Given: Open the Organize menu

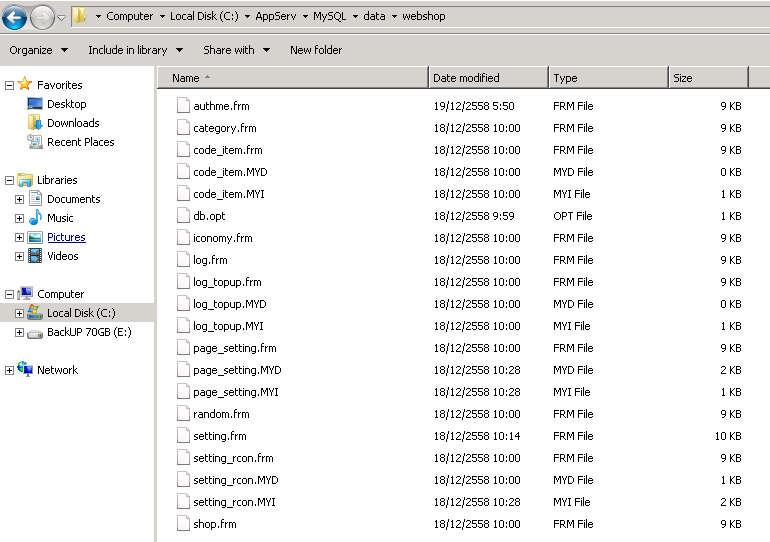Looking at the screenshot, I should point(38,50).
